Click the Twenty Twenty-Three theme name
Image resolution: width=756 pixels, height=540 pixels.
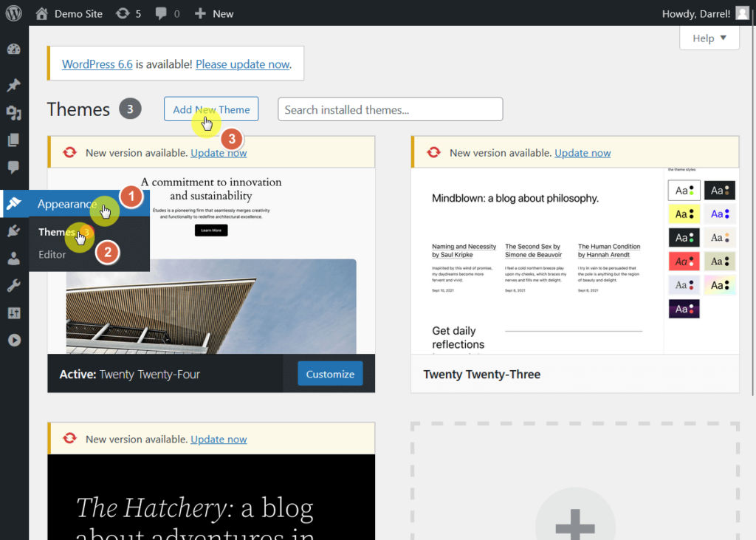(x=481, y=375)
